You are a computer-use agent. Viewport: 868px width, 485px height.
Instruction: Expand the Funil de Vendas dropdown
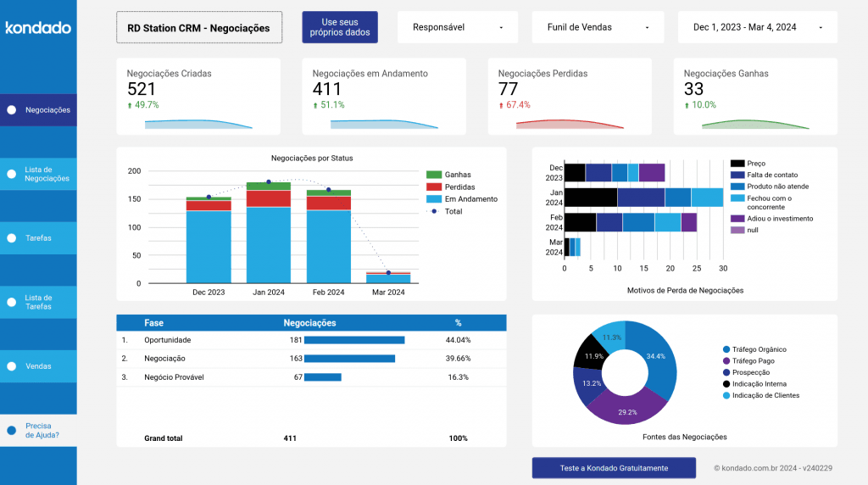pos(596,27)
